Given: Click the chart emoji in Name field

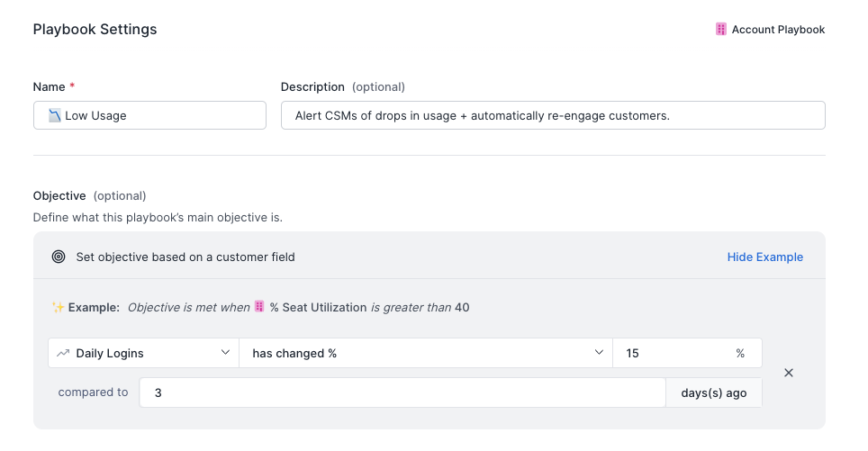Looking at the screenshot, I should click(54, 115).
